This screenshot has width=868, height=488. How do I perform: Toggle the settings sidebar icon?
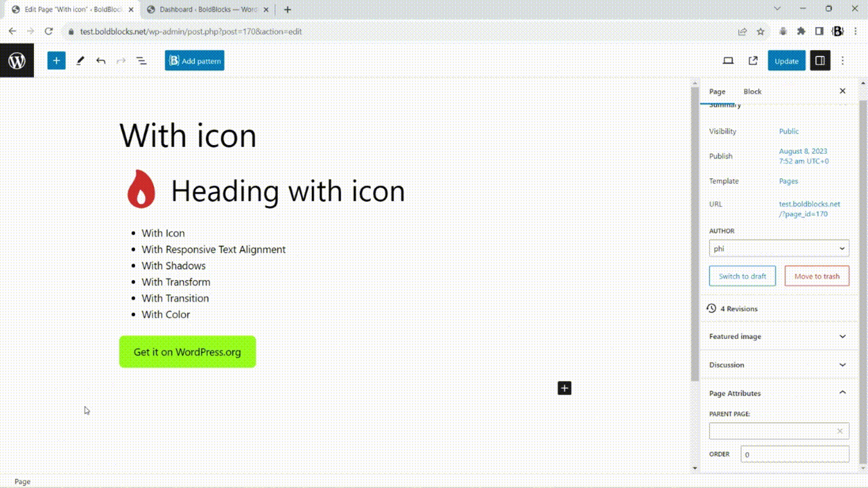click(x=820, y=61)
